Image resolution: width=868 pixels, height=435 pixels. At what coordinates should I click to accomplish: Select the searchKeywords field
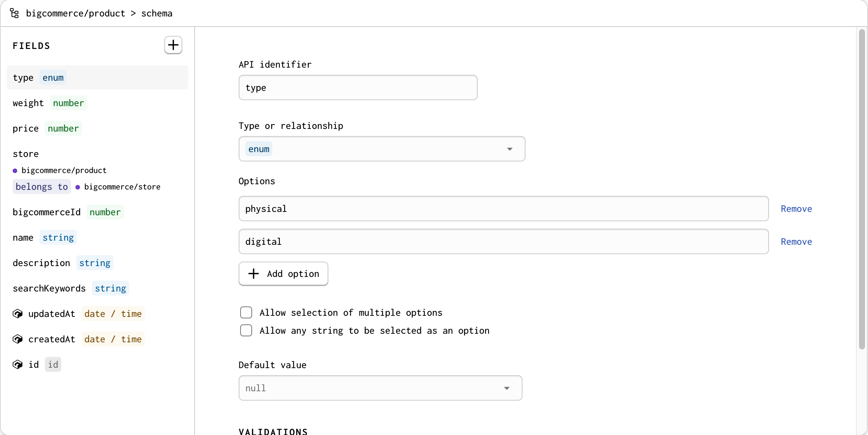[97, 288]
